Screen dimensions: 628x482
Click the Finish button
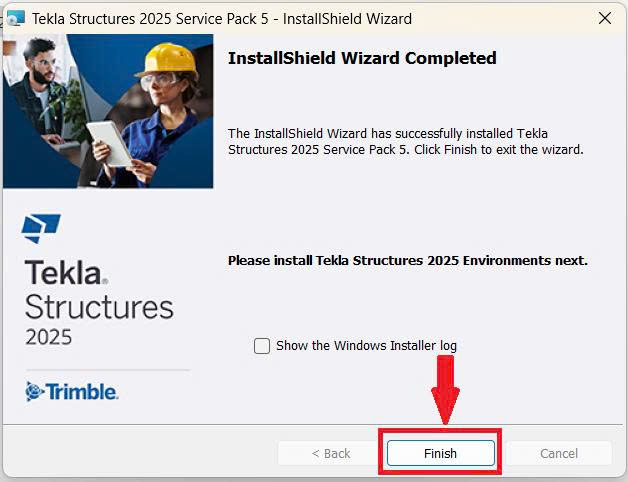coord(440,453)
